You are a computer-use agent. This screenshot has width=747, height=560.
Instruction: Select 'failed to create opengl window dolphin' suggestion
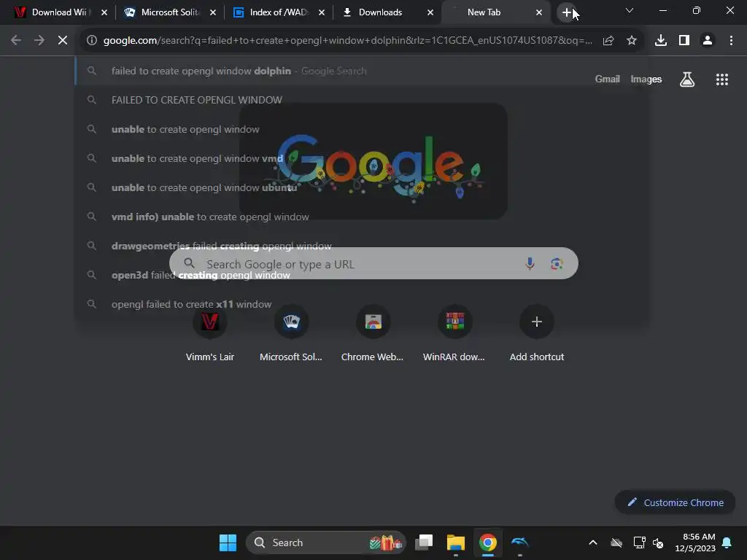tap(361, 71)
